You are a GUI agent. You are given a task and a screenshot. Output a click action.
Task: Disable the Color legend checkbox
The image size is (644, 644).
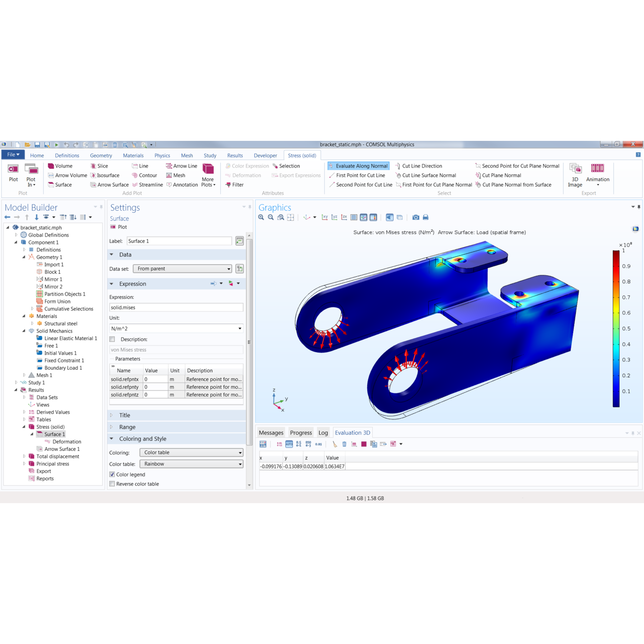(x=112, y=474)
